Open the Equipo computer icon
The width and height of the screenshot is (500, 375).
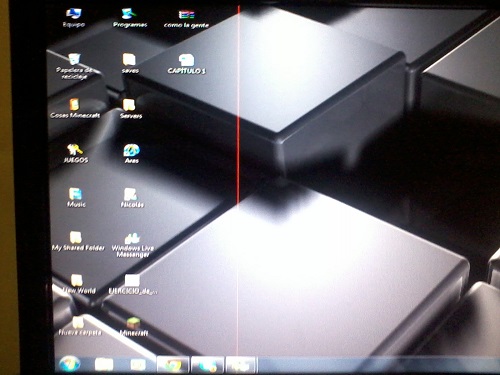[74, 18]
